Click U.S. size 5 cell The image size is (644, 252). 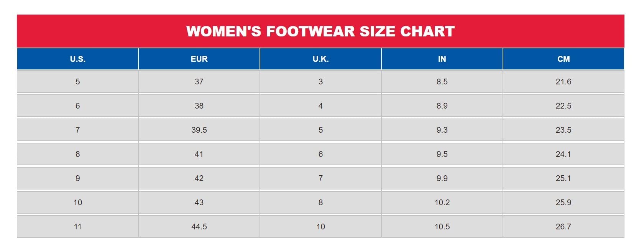point(78,82)
